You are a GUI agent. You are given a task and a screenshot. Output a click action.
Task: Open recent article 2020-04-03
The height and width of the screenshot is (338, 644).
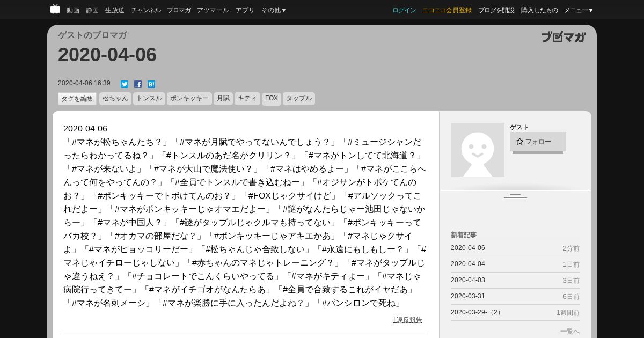(x=468, y=280)
